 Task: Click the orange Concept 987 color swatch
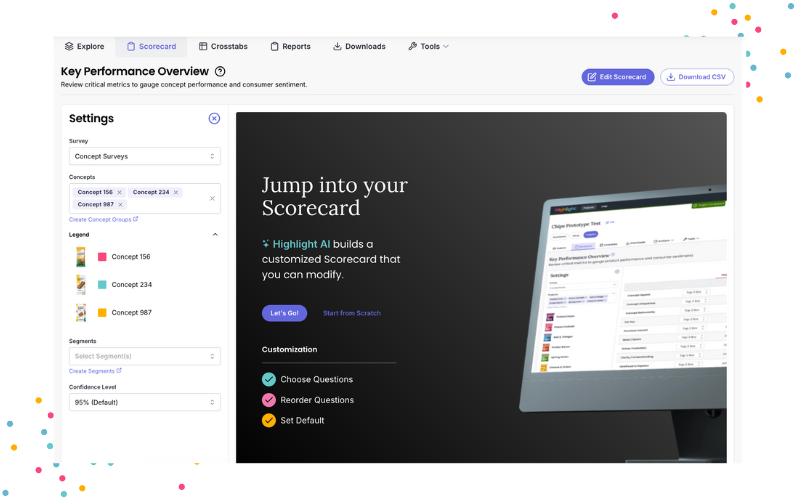point(102,313)
